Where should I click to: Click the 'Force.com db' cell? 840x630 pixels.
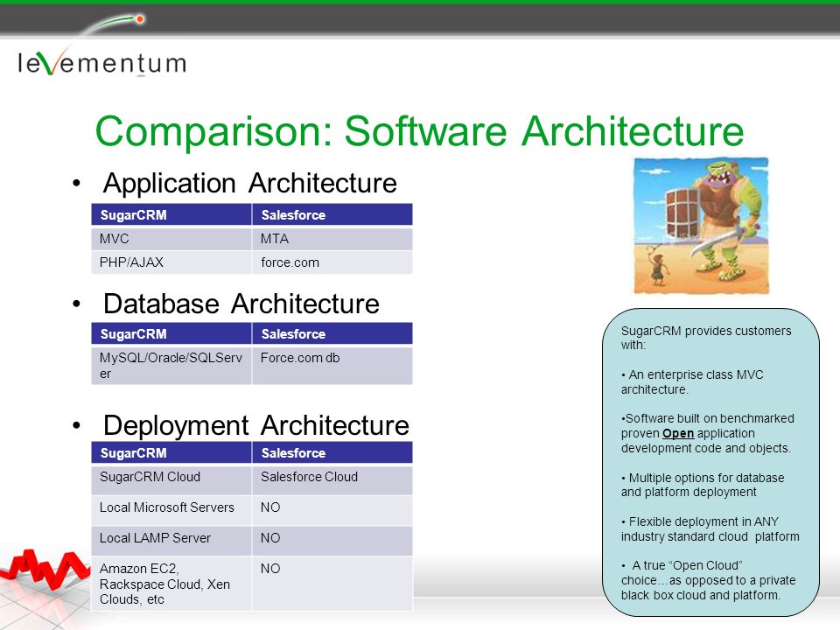click(332, 366)
